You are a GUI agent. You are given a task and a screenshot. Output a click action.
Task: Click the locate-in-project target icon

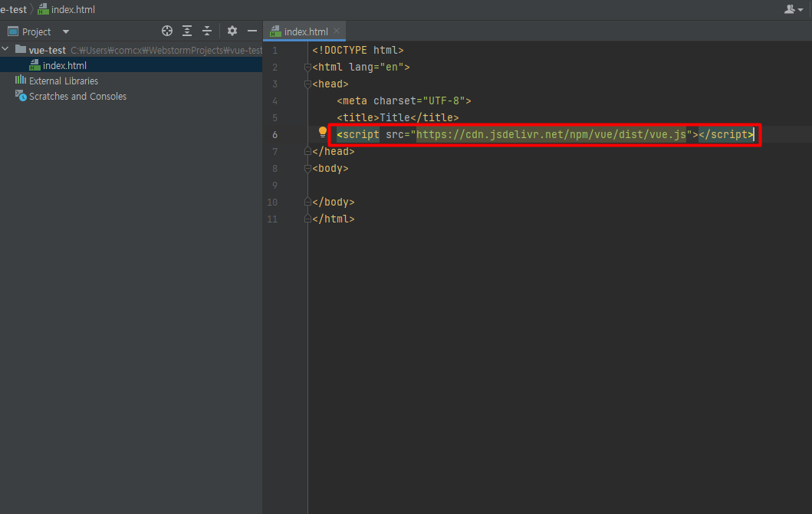pos(166,31)
